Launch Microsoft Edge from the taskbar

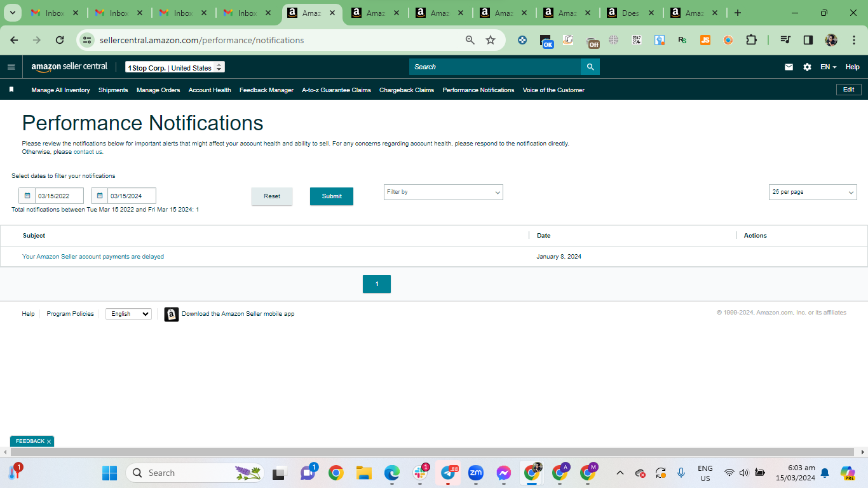pos(392,473)
